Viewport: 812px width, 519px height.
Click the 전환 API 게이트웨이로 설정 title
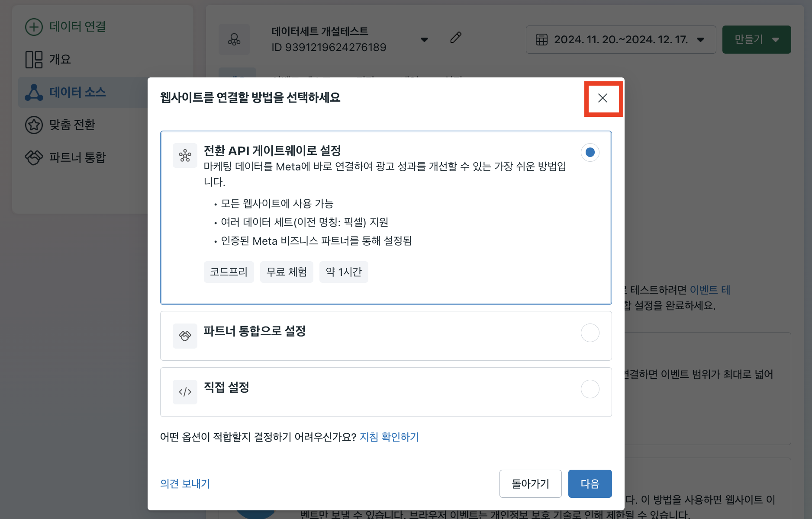click(272, 151)
